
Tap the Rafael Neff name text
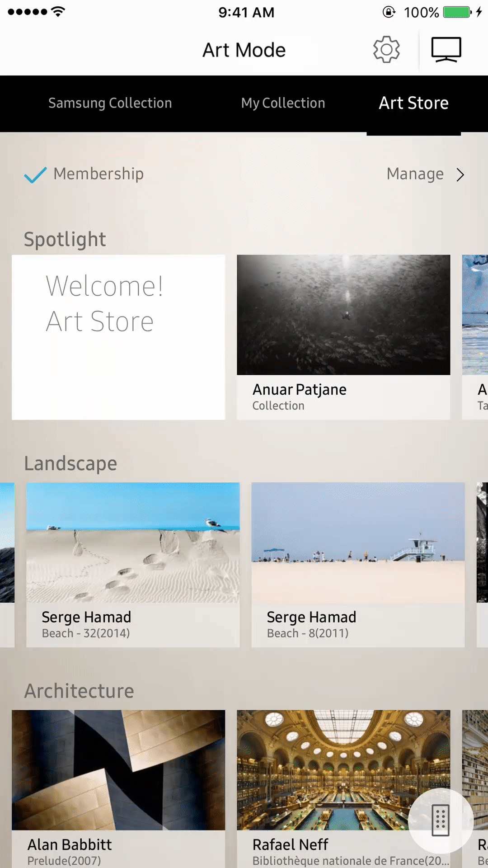(x=290, y=844)
